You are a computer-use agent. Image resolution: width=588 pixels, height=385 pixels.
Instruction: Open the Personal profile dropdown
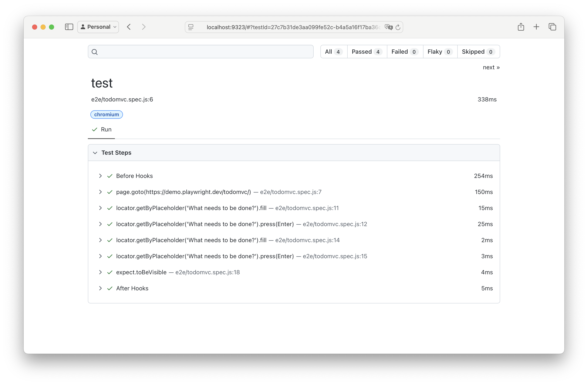(x=98, y=27)
